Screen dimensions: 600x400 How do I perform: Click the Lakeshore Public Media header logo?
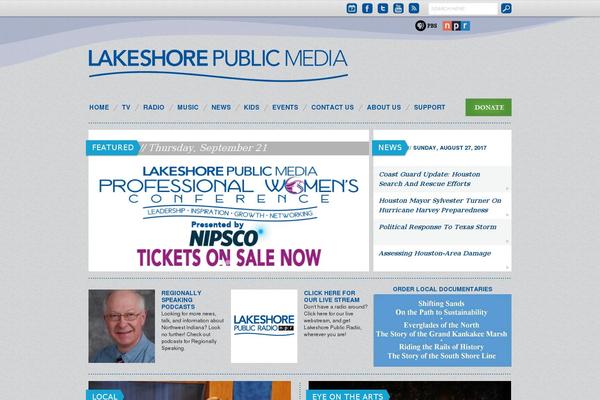[218, 64]
